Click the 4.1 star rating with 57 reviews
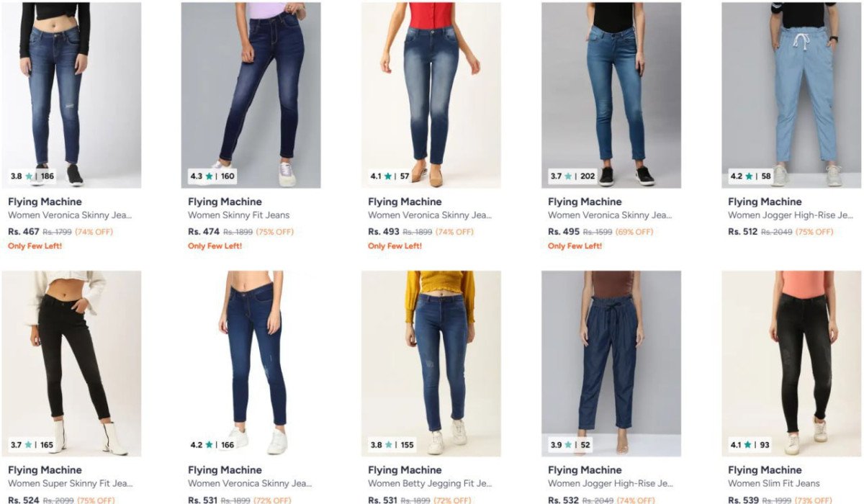This screenshot has width=864, height=504. click(x=390, y=176)
